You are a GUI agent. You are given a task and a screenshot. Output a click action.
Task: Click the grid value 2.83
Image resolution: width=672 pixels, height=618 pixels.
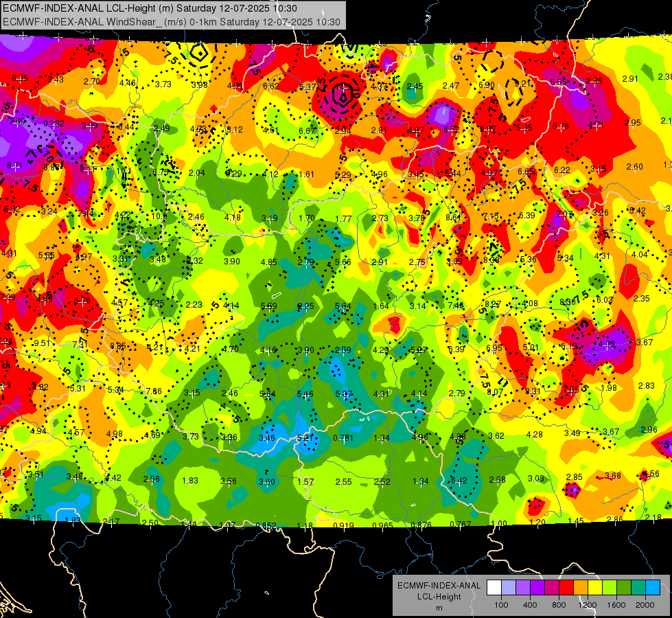tap(647, 385)
